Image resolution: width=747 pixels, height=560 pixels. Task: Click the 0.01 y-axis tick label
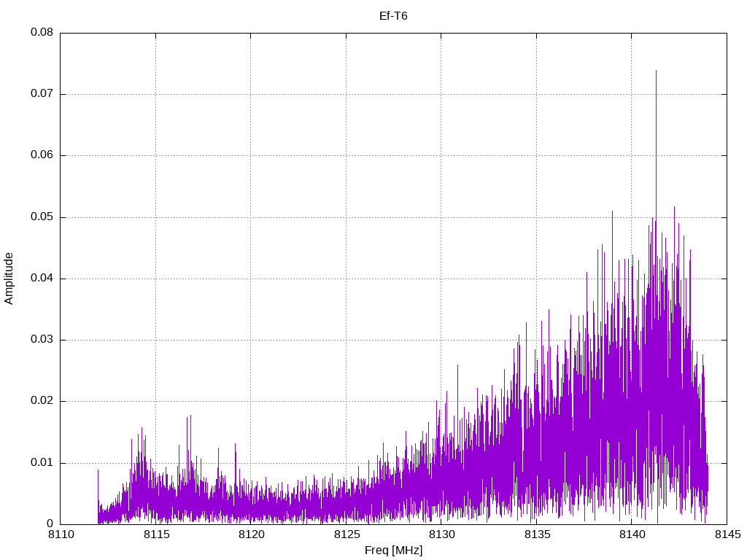pos(42,463)
